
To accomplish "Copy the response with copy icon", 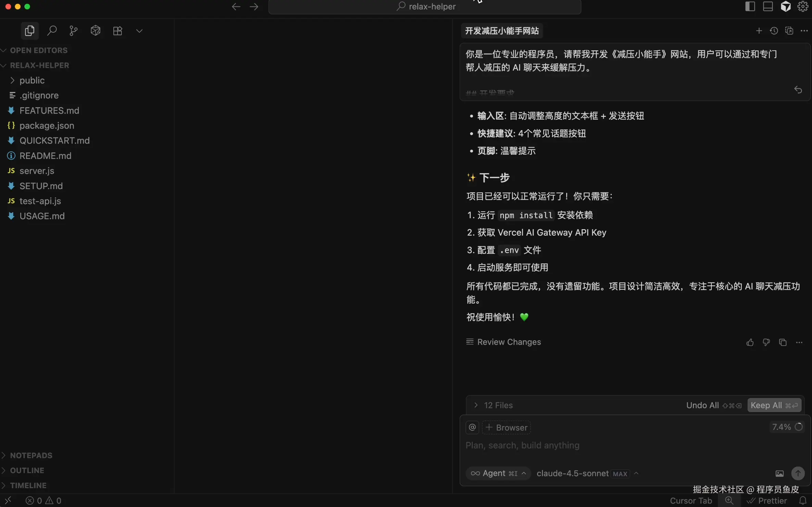I will point(783,342).
